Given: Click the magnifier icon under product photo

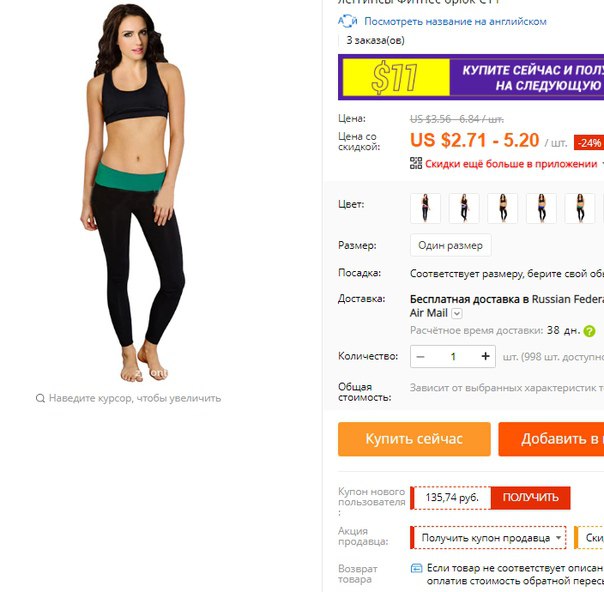Looking at the screenshot, I should click(x=40, y=398).
